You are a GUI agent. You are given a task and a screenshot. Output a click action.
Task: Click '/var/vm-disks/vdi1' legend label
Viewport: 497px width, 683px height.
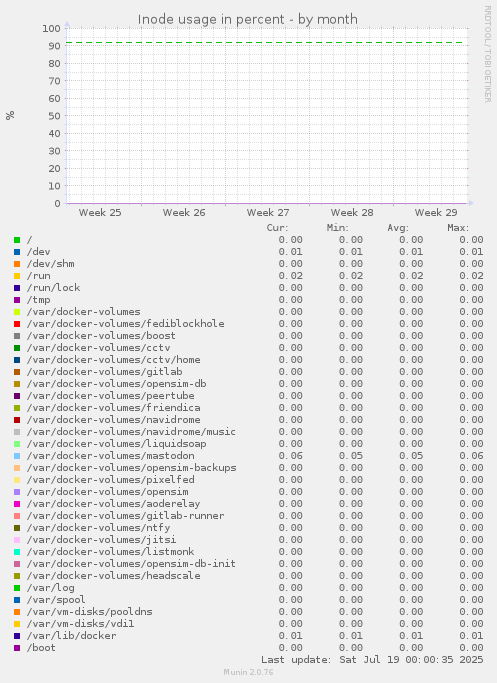click(x=81, y=623)
